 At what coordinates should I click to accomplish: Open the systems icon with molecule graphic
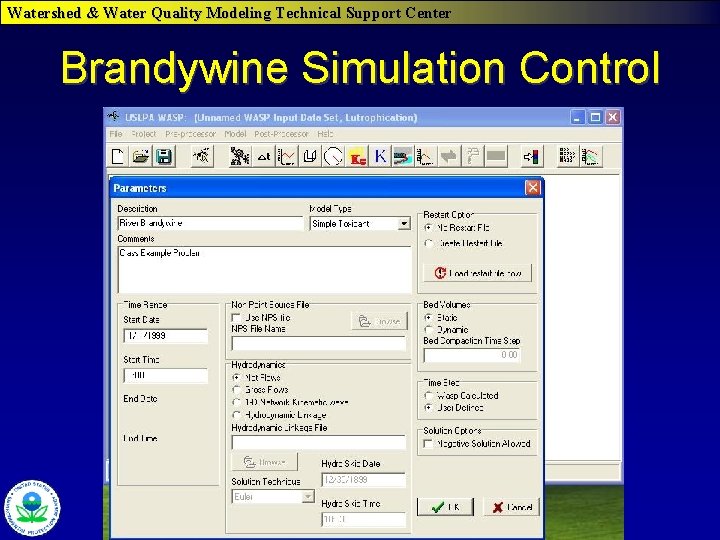coord(240,157)
